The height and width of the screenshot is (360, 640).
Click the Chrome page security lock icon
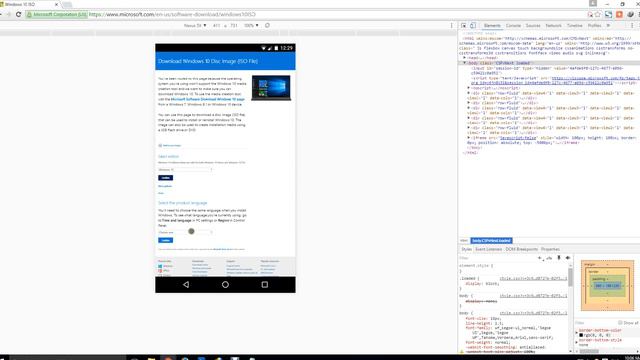pyautogui.click(x=29, y=14)
